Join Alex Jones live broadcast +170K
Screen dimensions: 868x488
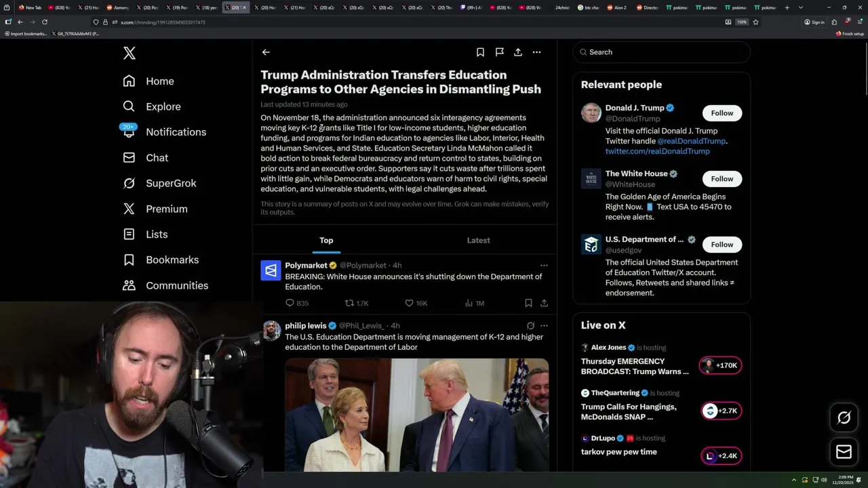tap(721, 365)
